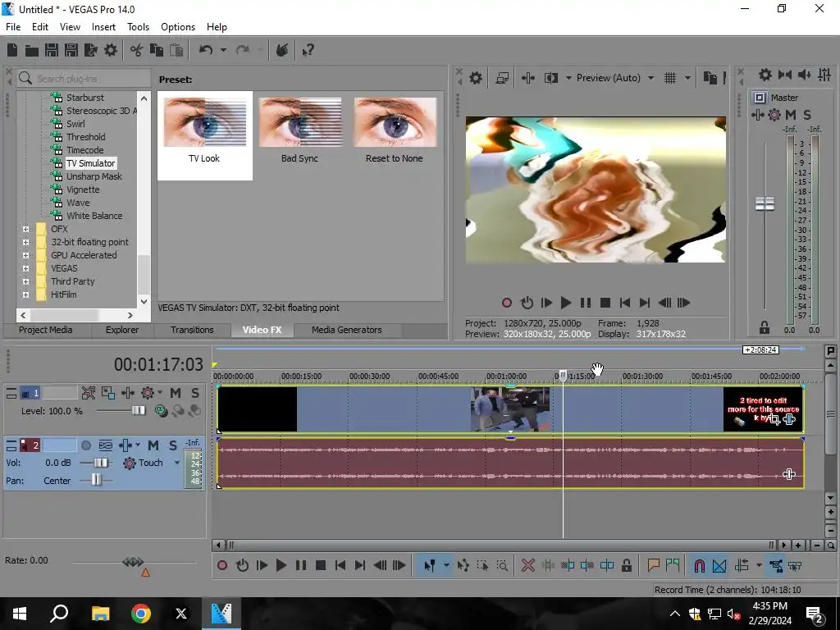
Task: Click the Copy icon in toolbar
Action: point(157,50)
